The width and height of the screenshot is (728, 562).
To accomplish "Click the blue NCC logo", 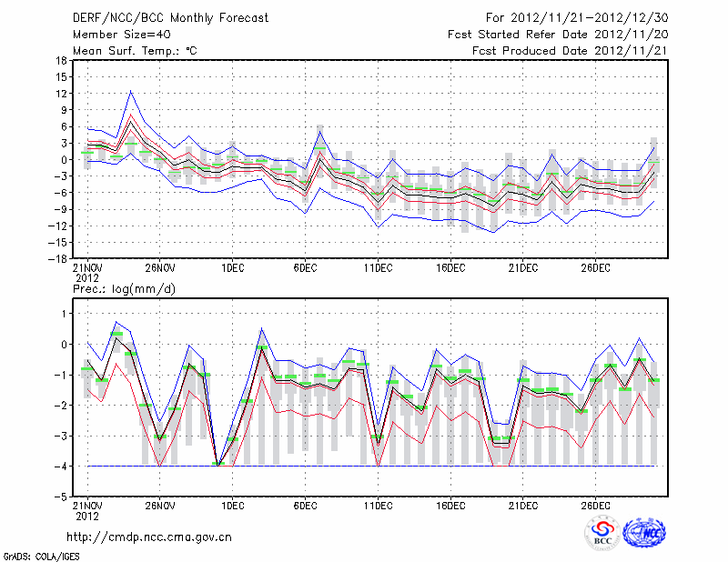I will [x=643, y=533].
